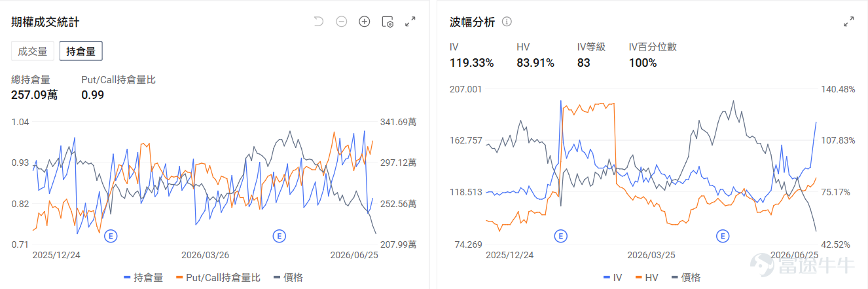Click the 波幅分析 panel title
Screen dimensions: 868x289
[473, 22]
